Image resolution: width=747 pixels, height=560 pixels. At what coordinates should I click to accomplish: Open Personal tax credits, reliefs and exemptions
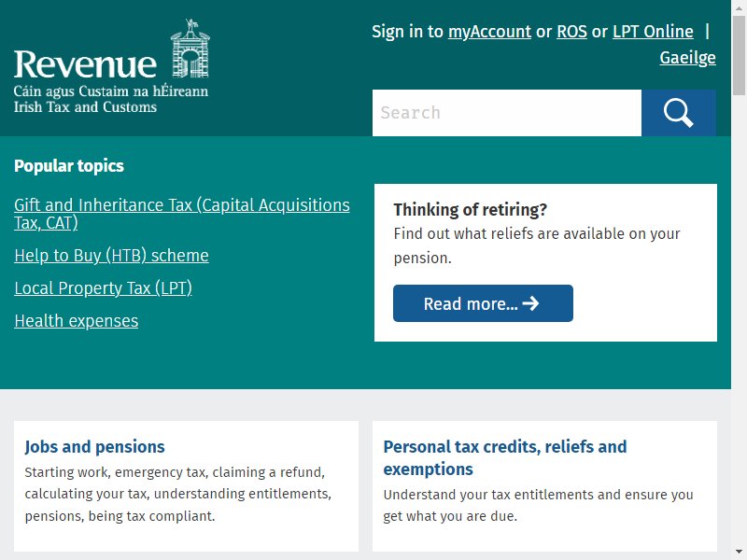(x=505, y=458)
